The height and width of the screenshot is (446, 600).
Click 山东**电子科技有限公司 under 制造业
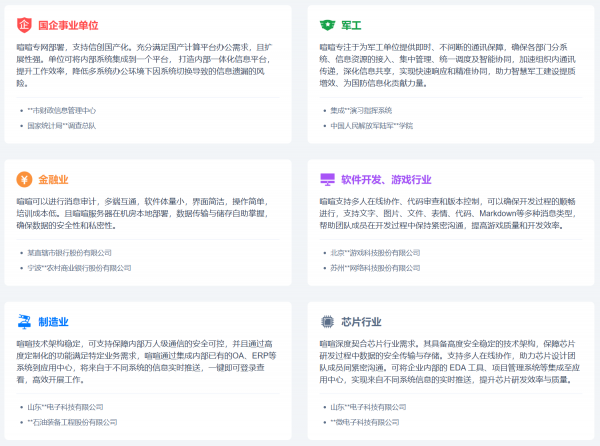point(65,407)
